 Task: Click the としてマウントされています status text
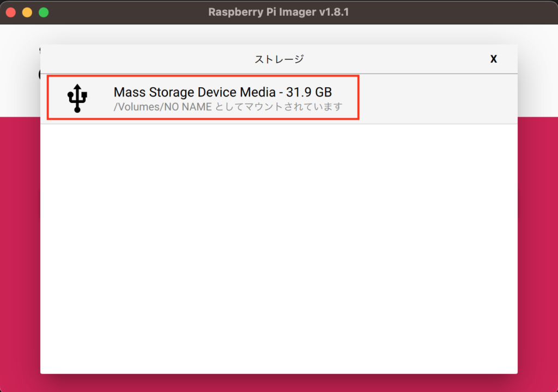coord(278,107)
